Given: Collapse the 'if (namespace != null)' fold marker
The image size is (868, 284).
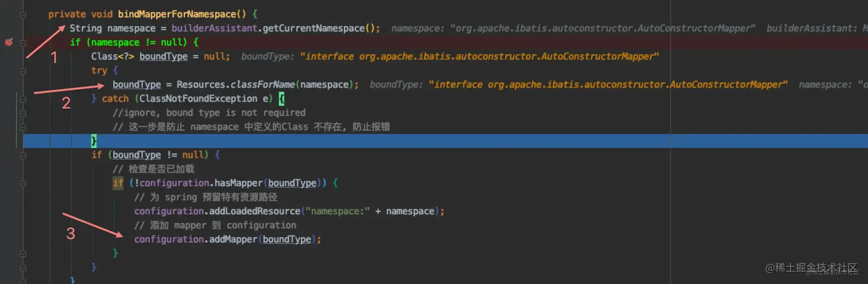Looking at the screenshot, I should click(23, 42).
